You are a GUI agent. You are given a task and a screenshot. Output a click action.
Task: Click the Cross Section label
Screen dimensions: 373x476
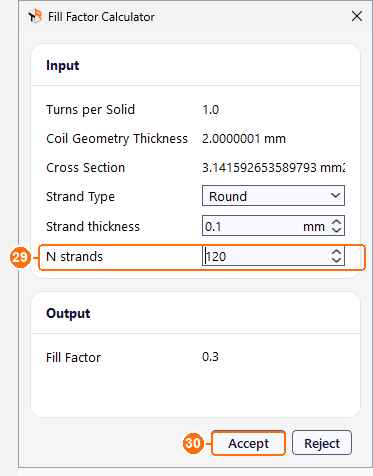click(x=85, y=167)
